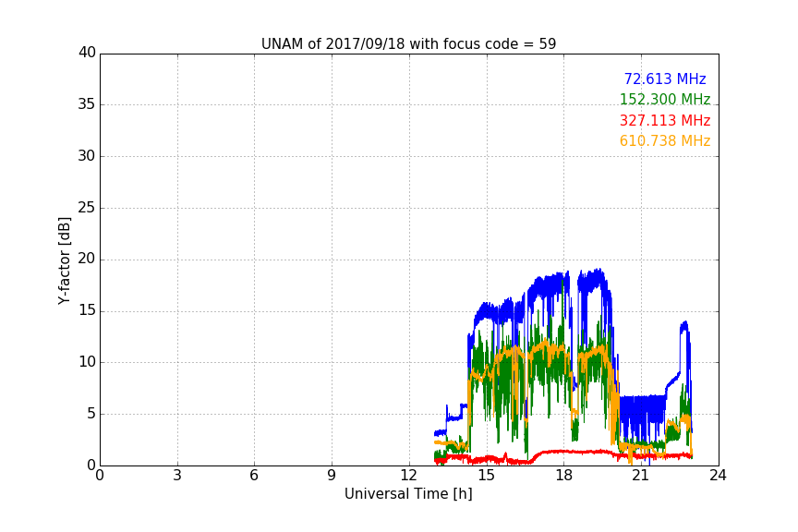The image size is (798, 532).
Task: Click the y-axis tick label 10
Action: (x=87, y=362)
